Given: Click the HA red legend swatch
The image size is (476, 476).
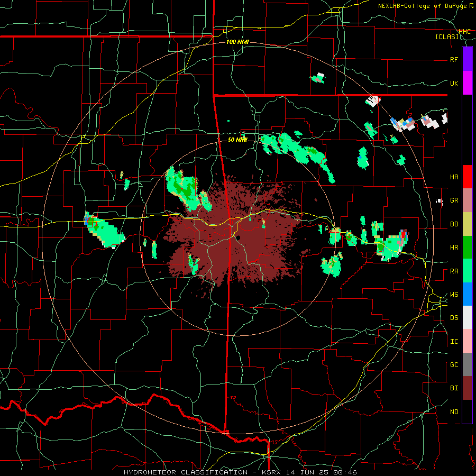Looking at the screenshot, I should 467,177.
